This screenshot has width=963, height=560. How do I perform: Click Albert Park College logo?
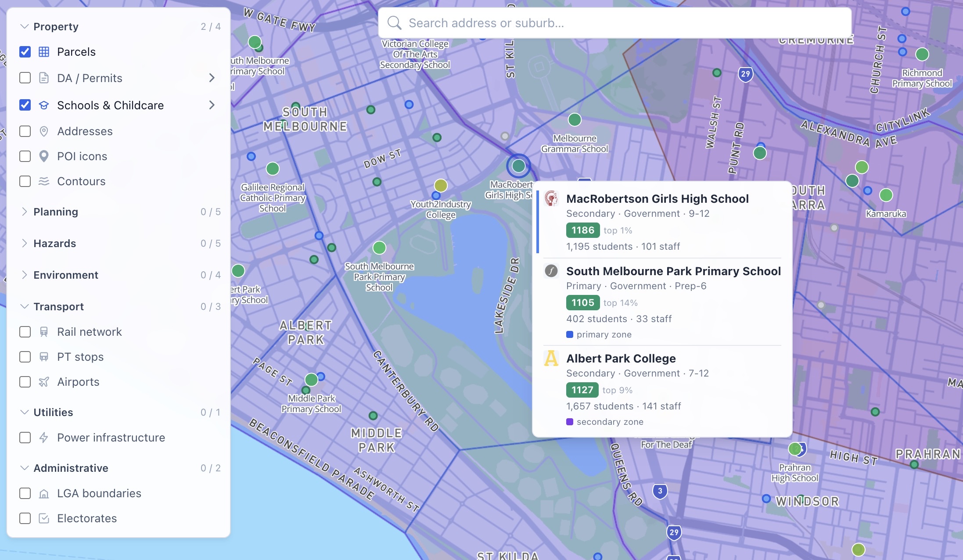pyautogui.click(x=551, y=358)
